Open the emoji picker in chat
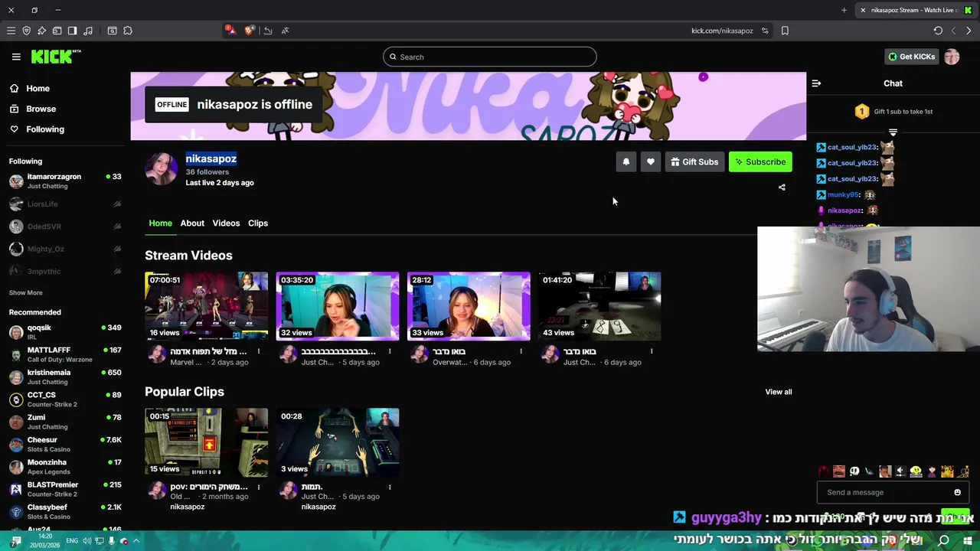Viewport: 980px width, 551px height. pos(957,492)
